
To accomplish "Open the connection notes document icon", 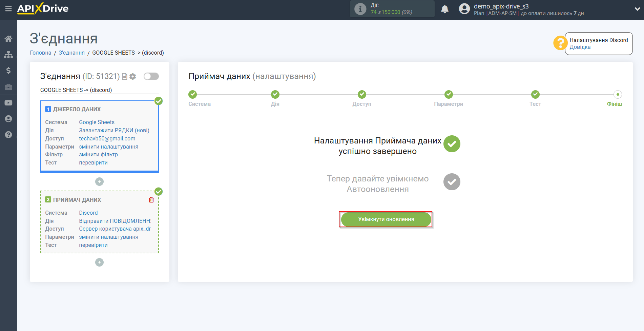I will (125, 77).
